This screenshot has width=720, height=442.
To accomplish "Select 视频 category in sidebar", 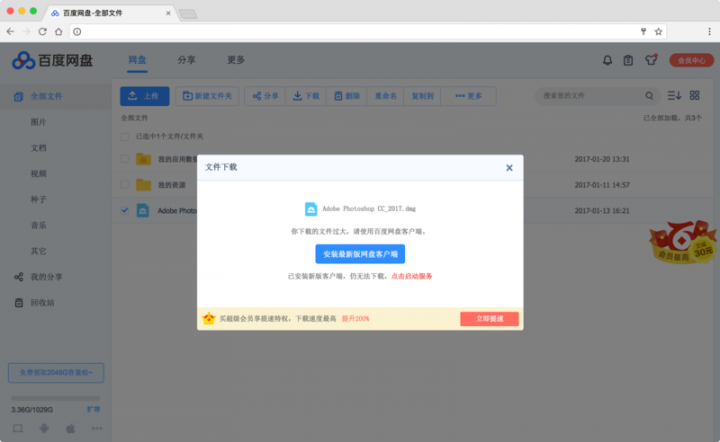I will 39,173.
